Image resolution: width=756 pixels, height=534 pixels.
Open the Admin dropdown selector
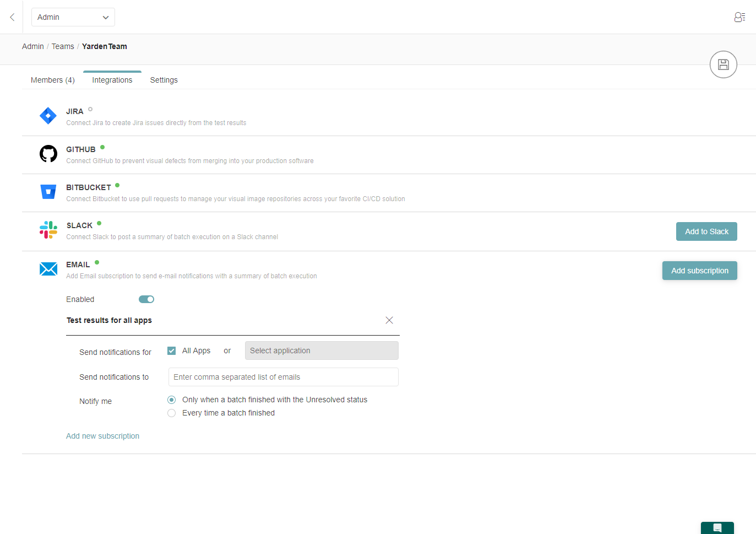tap(73, 17)
